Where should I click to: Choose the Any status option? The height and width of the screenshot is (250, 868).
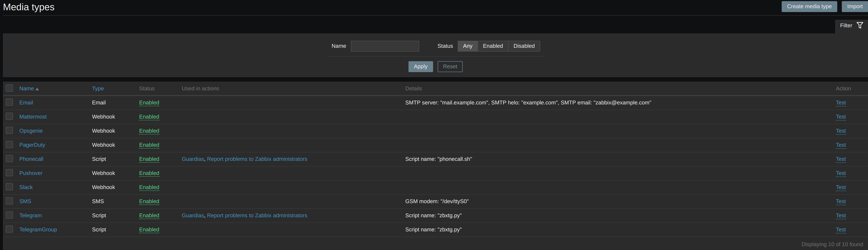coord(467,46)
